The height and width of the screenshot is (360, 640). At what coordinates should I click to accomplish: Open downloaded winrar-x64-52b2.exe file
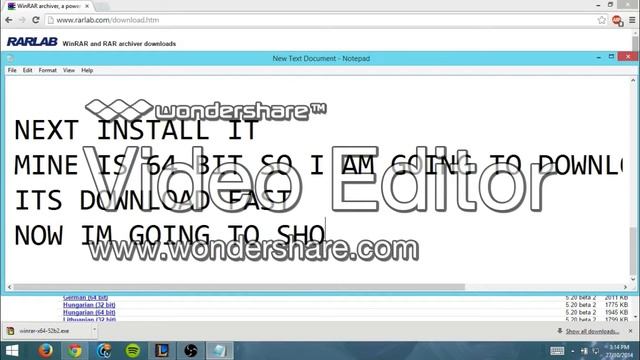coord(44,331)
